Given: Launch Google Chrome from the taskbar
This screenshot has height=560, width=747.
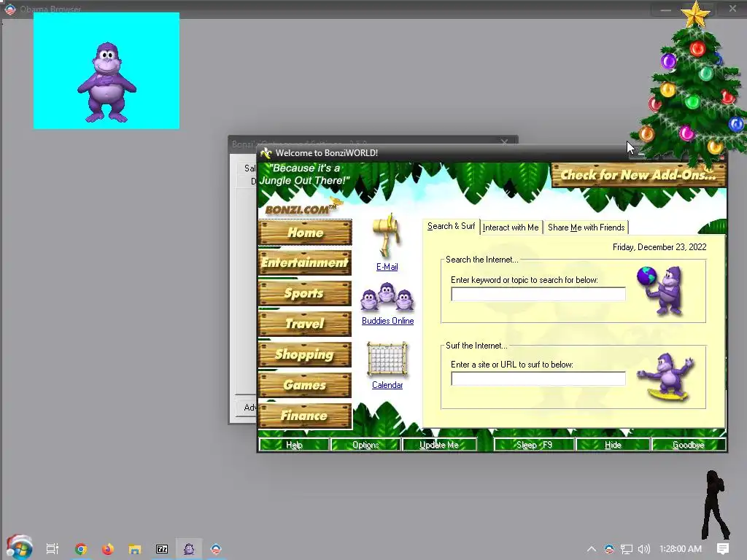Looking at the screenshot, I should (x=81, y=549).
